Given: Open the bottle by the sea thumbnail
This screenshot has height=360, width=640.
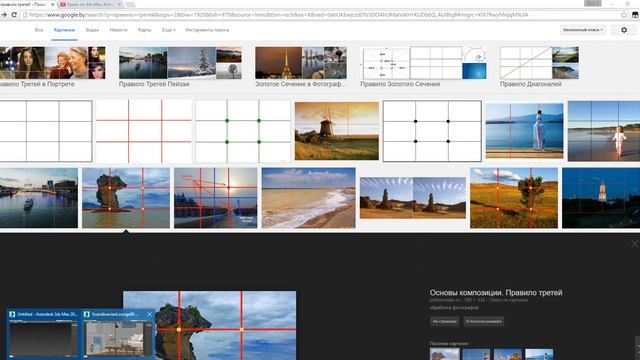Looking at the screenshot, I should (524, 131).
